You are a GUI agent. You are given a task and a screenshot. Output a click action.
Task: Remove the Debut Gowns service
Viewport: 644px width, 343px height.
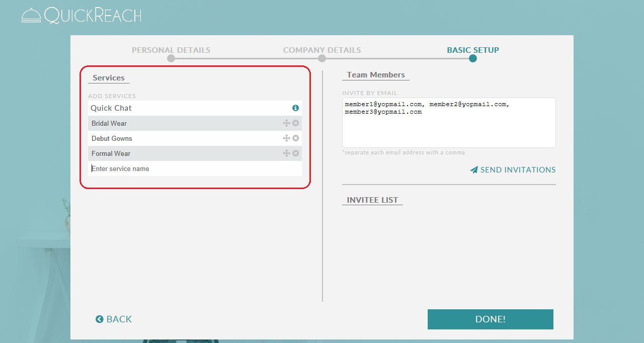coord(295,138)
